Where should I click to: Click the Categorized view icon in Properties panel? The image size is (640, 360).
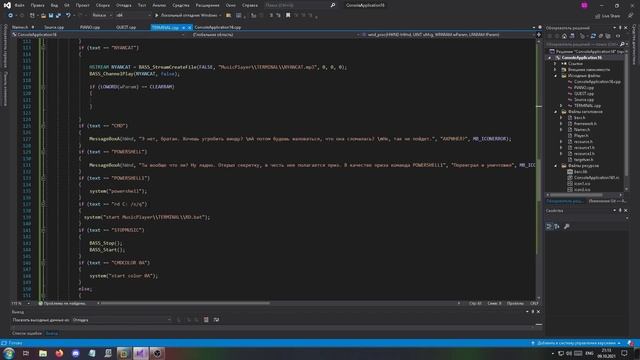[549, 227]
